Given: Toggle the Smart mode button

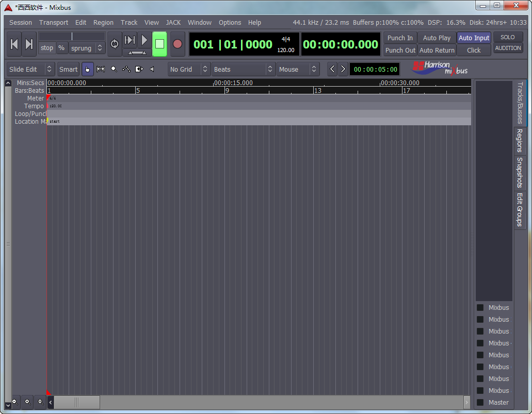Looking at the screenshot, I should [x=68, y=69].
